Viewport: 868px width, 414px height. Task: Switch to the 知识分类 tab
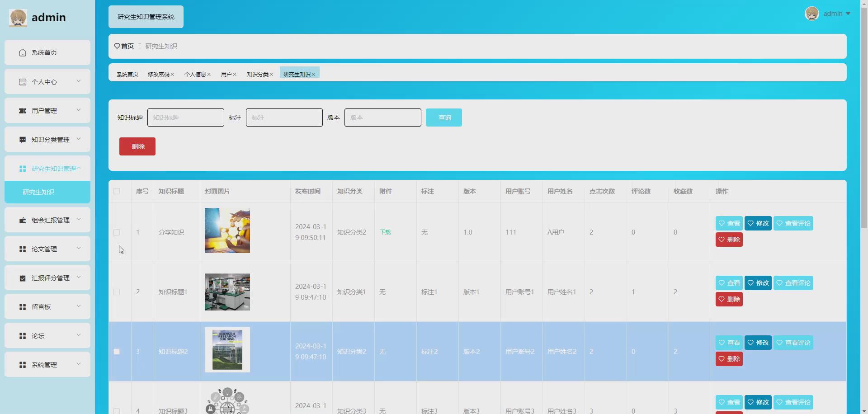click(x=258, y=75)
